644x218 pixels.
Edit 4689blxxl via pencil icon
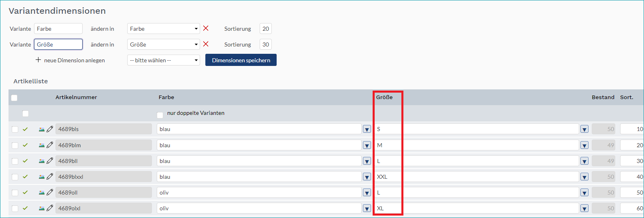pos(50,176)
